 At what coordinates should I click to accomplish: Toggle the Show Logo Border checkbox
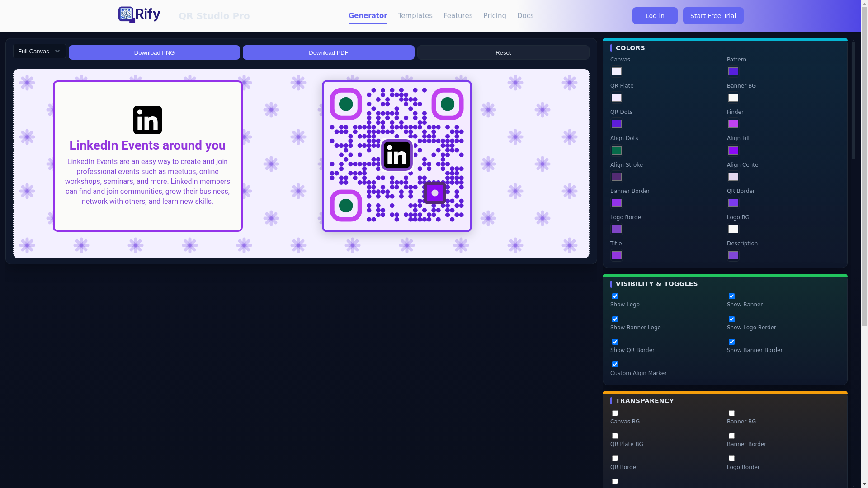pyautogui.click(x=731, y=319)
